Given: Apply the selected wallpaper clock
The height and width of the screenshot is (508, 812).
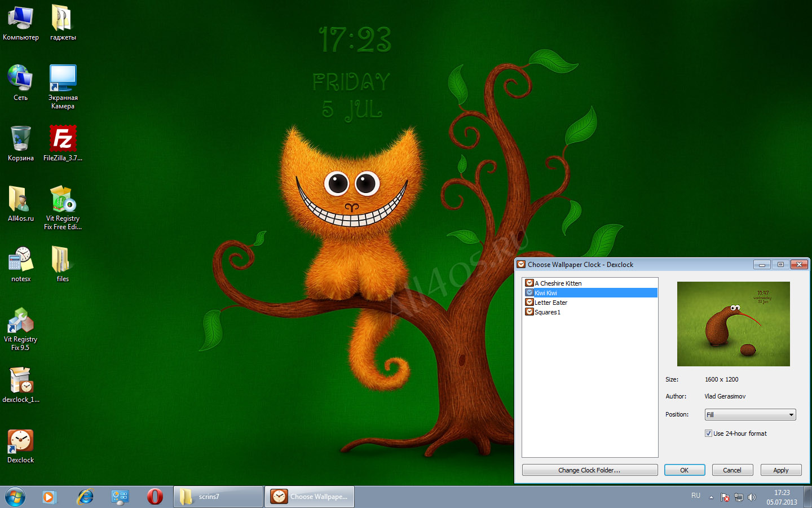Looking at the screenshot, I should 781,470.
